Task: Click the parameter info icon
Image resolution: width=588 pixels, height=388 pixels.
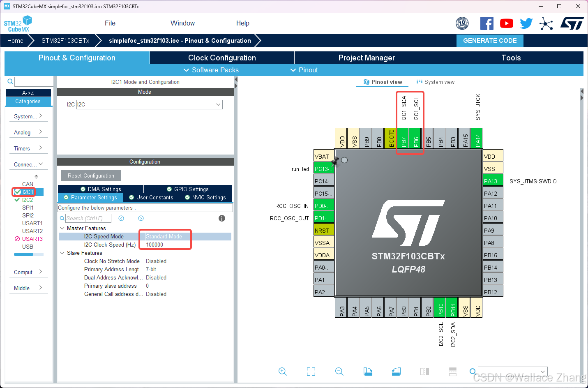Action: (x=221, y=218)
